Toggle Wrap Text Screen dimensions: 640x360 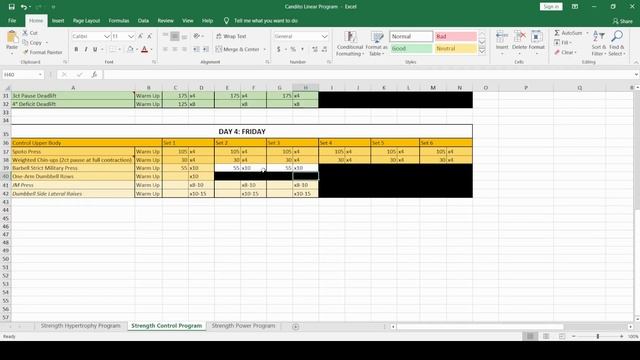(x=231, y=36)
